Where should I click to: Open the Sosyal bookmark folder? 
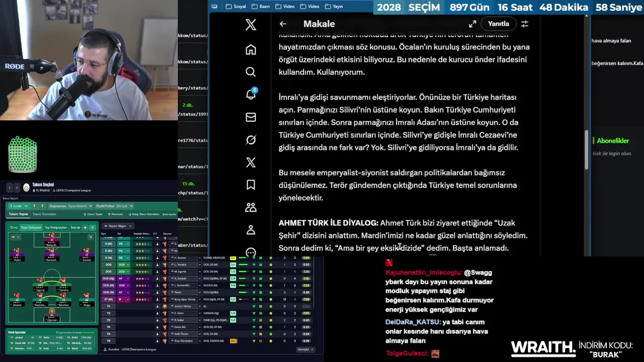(235, 7)
